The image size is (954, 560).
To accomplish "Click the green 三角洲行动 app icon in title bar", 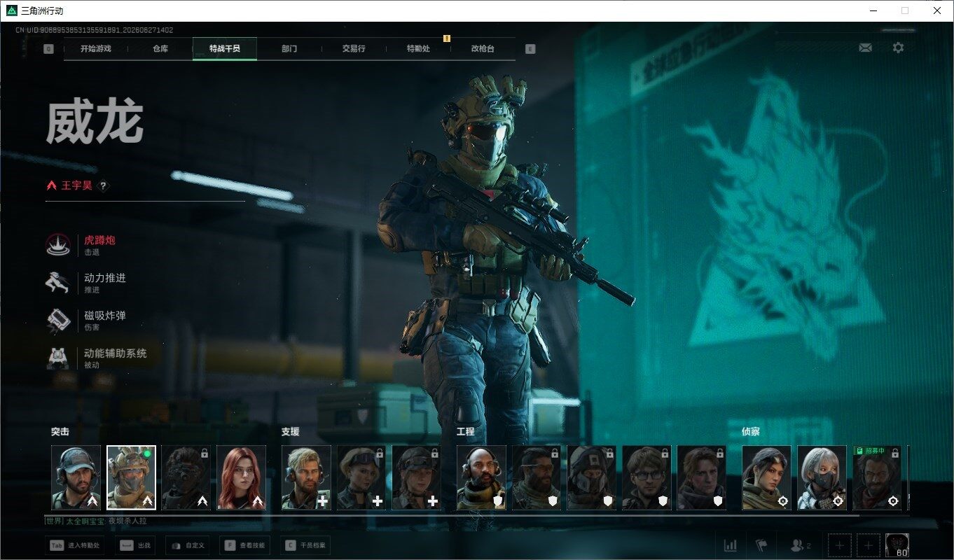I will click(x=11, y=10).
